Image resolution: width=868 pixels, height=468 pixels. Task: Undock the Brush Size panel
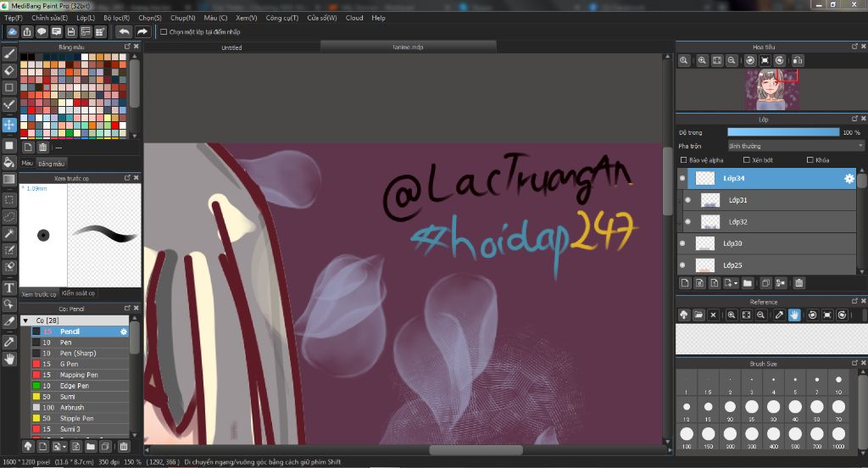[854, 364]
